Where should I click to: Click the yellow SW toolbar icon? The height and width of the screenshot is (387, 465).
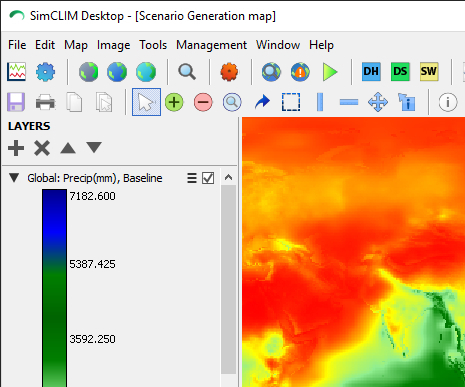tap(429, 72)
